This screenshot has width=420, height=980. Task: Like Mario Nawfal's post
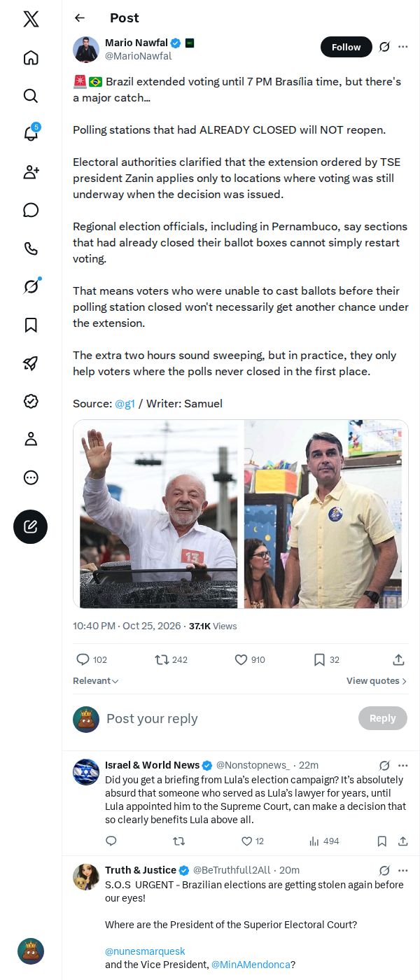pyautogui.click(x=250, y=659)
